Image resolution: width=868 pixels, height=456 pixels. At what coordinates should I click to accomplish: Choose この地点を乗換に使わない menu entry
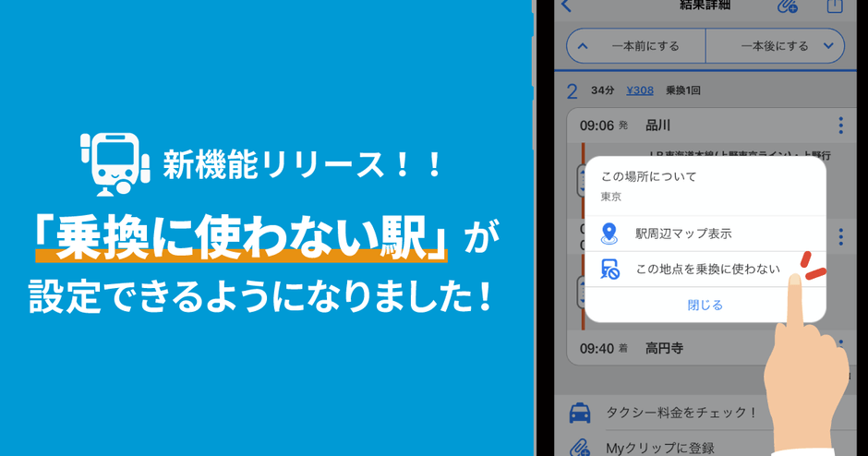pyautogui.click(x=705, y=269)
